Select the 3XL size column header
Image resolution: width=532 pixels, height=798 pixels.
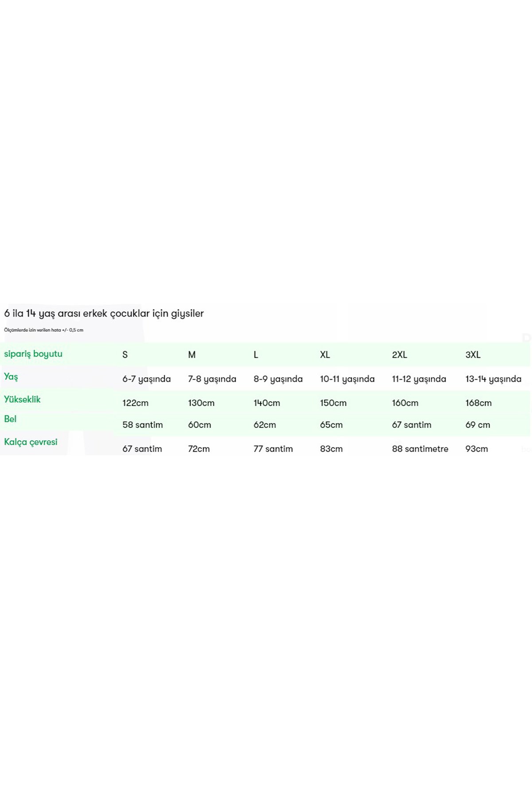click(x=473, y=355)
